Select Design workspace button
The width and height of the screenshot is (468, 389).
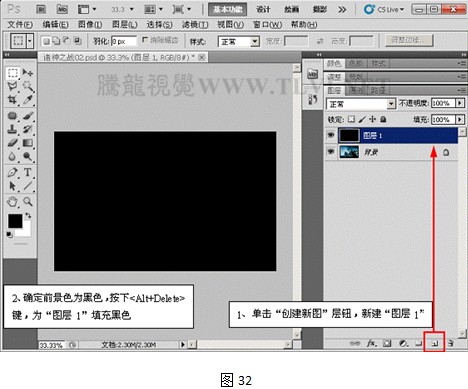(263, 9)
